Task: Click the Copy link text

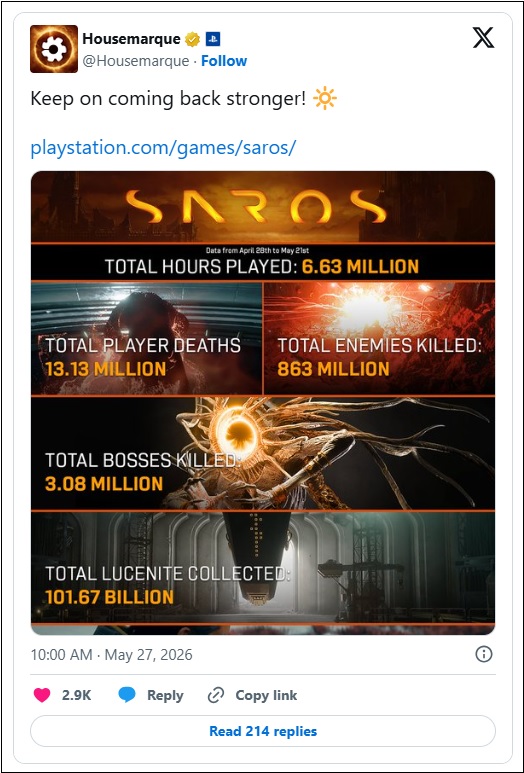Action: tap(266, 696)
